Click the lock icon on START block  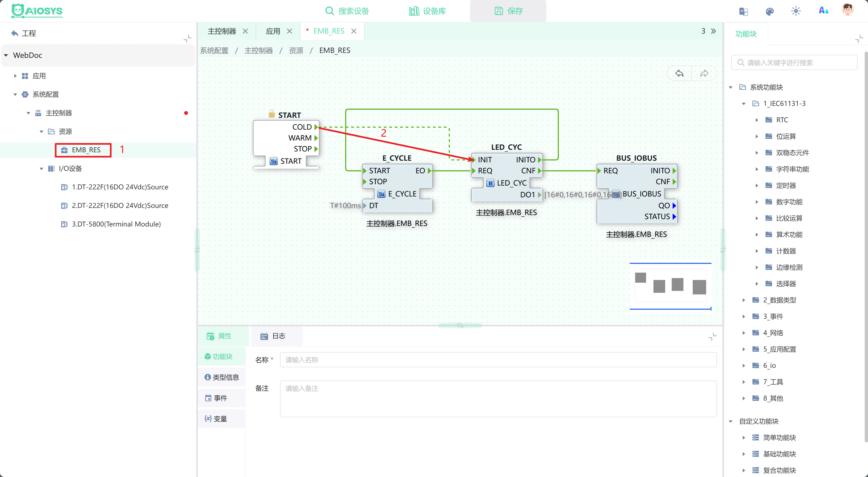272,114
